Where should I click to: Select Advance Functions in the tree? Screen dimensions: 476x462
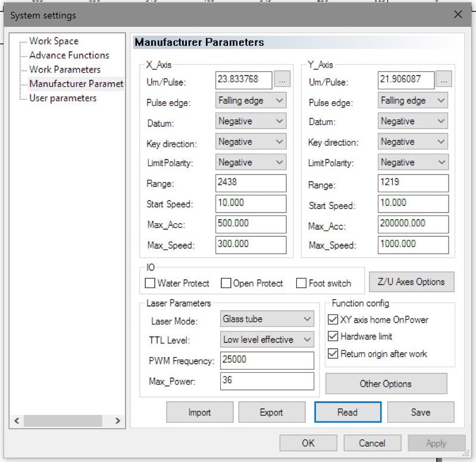69,55
